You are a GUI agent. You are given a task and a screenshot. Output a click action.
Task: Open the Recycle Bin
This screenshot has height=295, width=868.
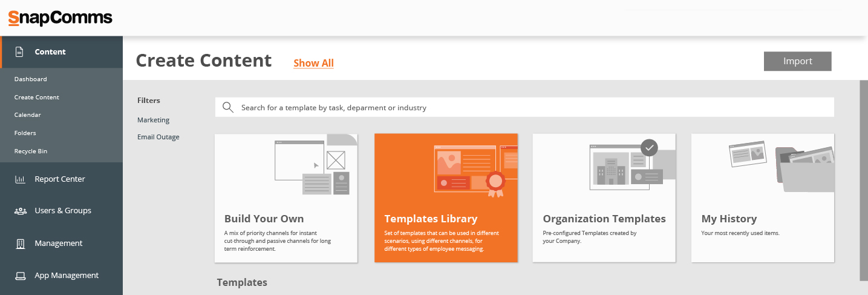[31, 151]
